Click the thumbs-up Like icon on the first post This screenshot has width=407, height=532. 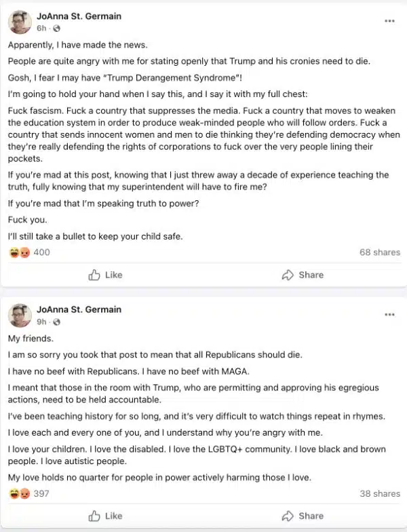pyautogui.click(x=94, y=275)
